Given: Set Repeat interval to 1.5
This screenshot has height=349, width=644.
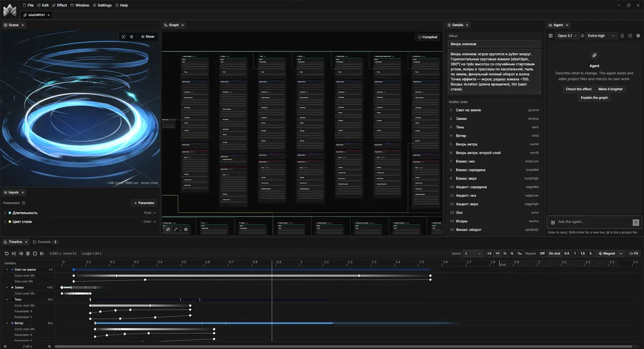Looking at the screenshot, I should tap(582, 253).
